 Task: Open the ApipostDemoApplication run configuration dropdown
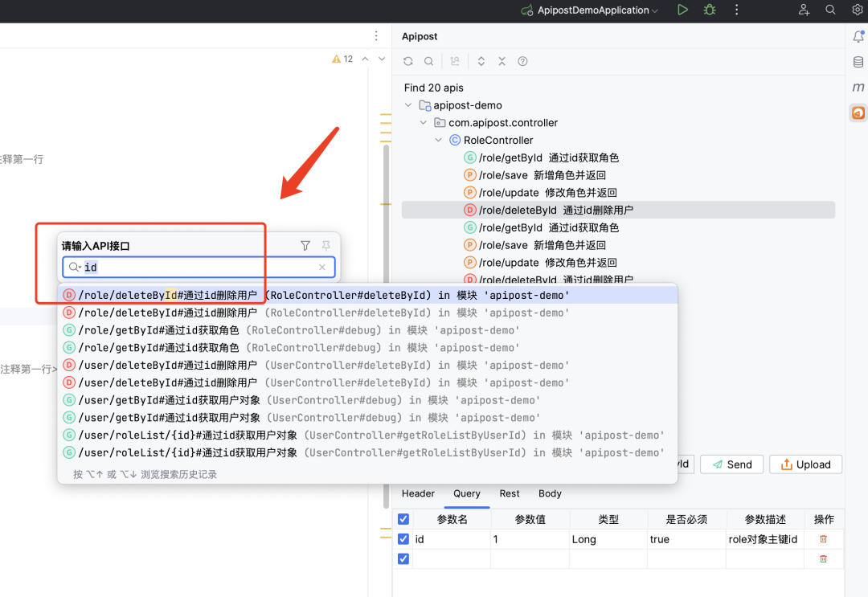coord(590,10)
